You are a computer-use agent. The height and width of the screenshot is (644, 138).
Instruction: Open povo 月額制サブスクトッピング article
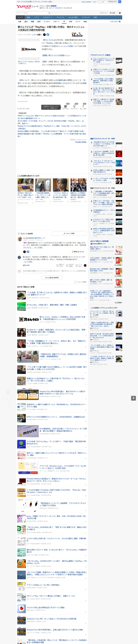pyautogui.click(x=56, y=517)
